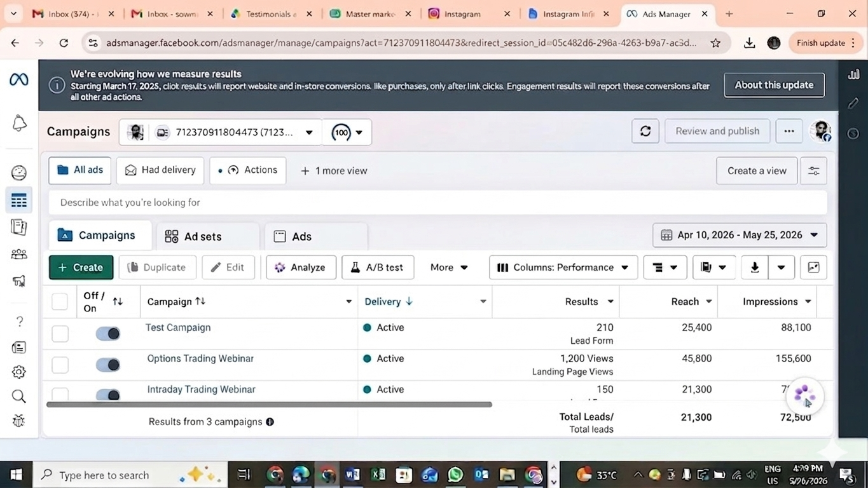Open the megaphone advertising icon in sidebar
This screenshot has height=488, width=868.
point(19,281)
